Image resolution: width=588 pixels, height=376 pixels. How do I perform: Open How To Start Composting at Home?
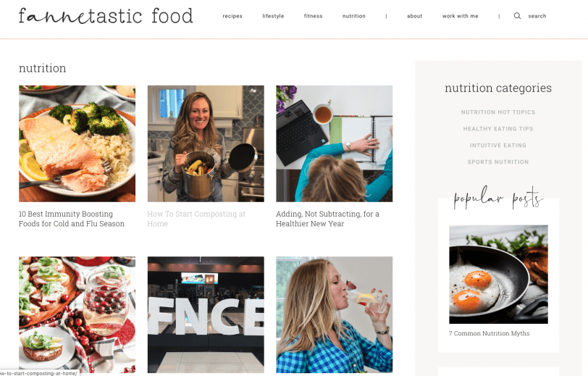[x=196, y=219]
